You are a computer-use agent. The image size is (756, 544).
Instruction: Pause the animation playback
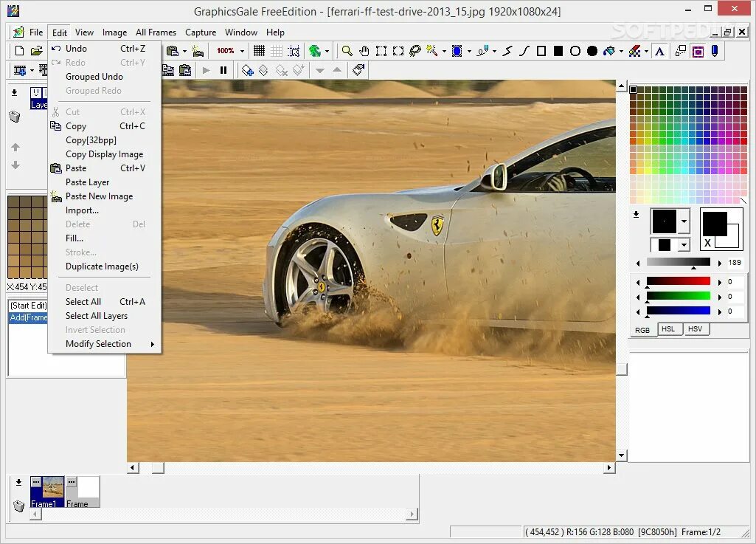coord(223,70)
